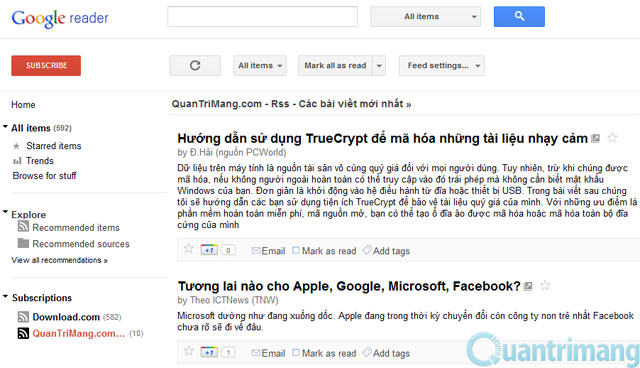640x368 pixels.
Task: Click +1 button under Tương lai nào article
Action: [x=209, y=352]
